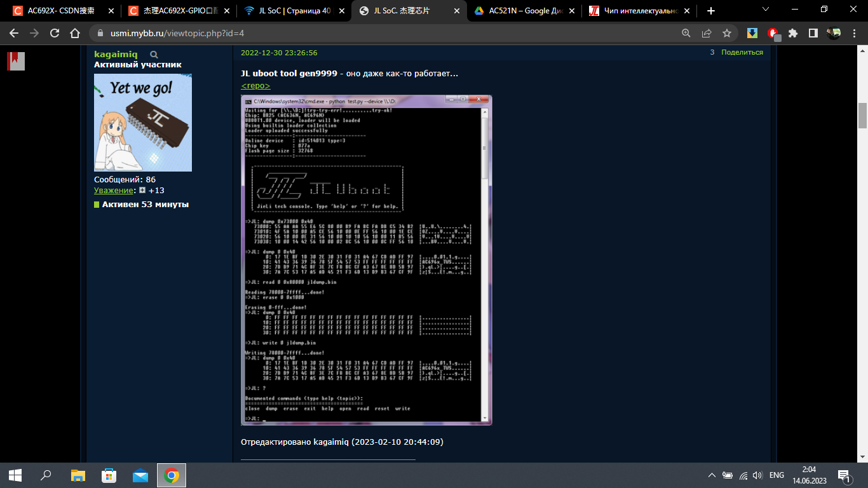The width and height of the screenshot is (868, 488).
Task: Open the <repo> link
Action: 255,86
